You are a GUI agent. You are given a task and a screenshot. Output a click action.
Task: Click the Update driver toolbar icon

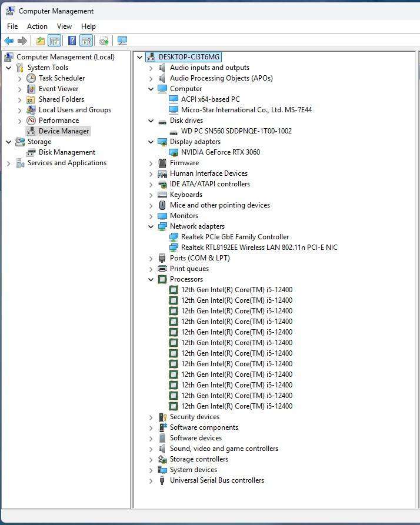coord(104,41)
